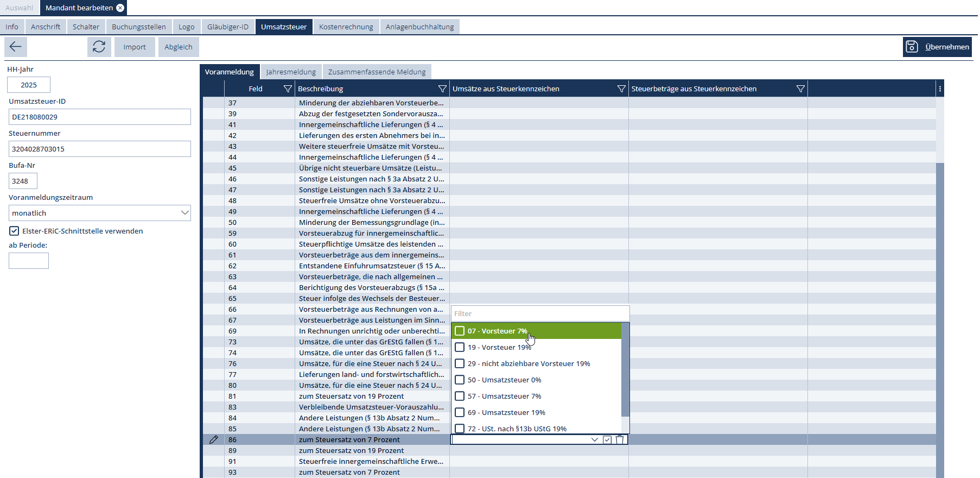Open filter for the Feld column
The height and width of the screenshot is (478, 980).
click(x=288, y=89)
